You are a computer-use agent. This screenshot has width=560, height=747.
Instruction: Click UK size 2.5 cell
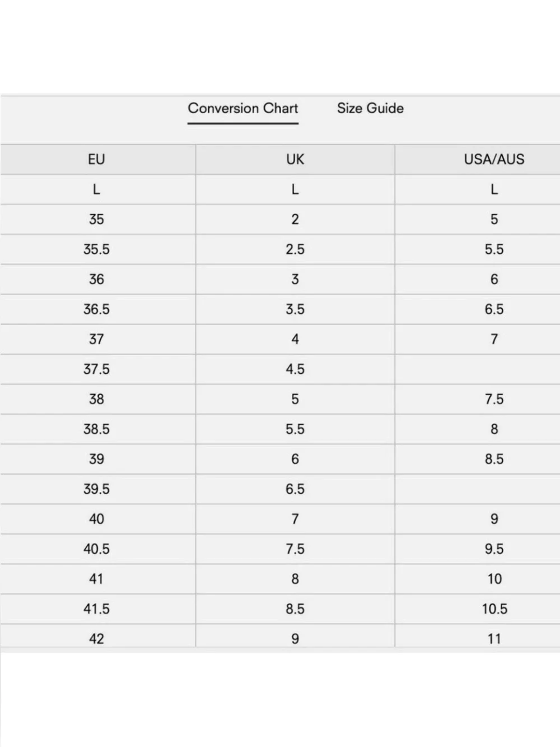pyautogui.click(x=295, y=249)
